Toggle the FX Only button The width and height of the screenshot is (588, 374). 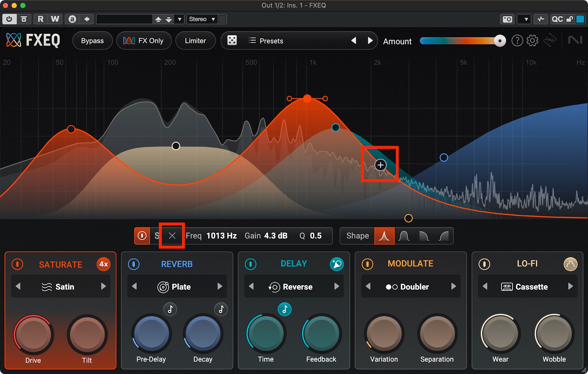pyautogui.click(x=144, y=41)
